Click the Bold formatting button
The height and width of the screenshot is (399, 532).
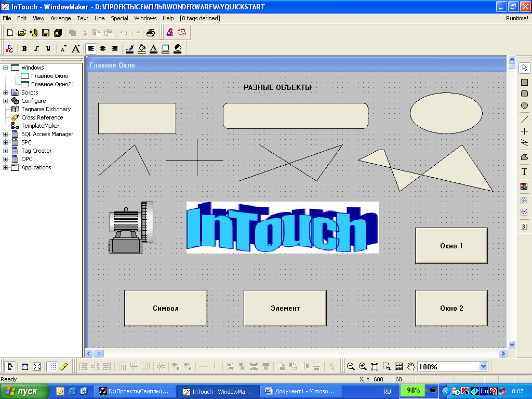[24, 49]
